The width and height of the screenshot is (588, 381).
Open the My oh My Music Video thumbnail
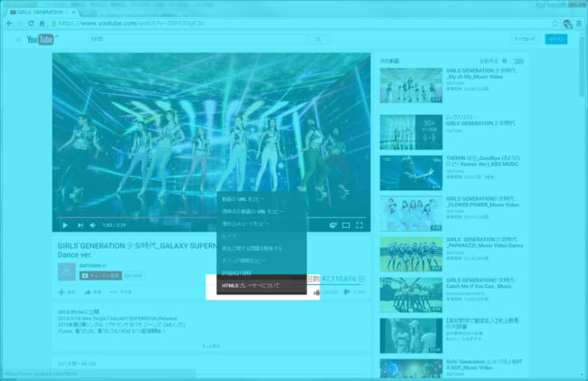[x=411, y=85]
